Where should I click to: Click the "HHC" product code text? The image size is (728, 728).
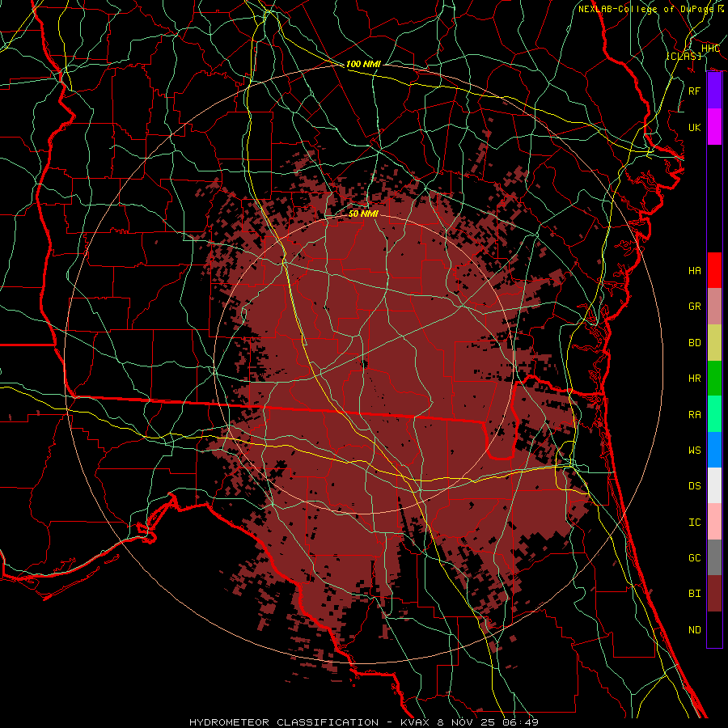710,49
